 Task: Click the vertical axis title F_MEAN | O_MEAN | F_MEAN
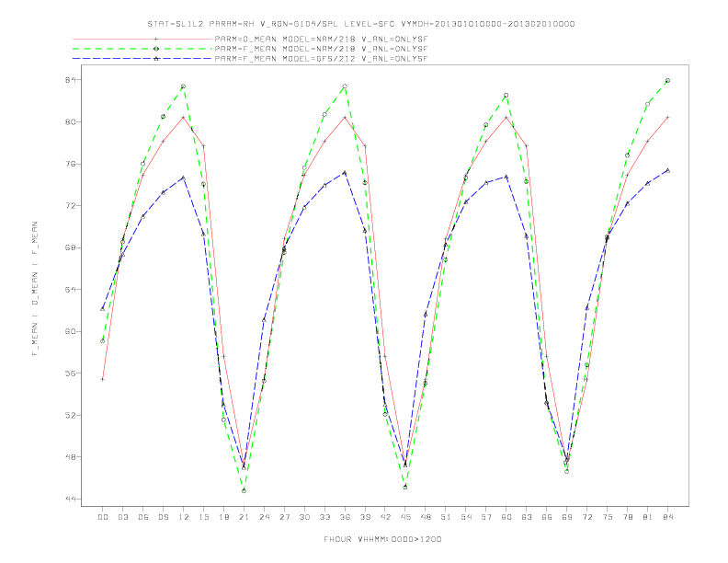(x=35, y=289)
